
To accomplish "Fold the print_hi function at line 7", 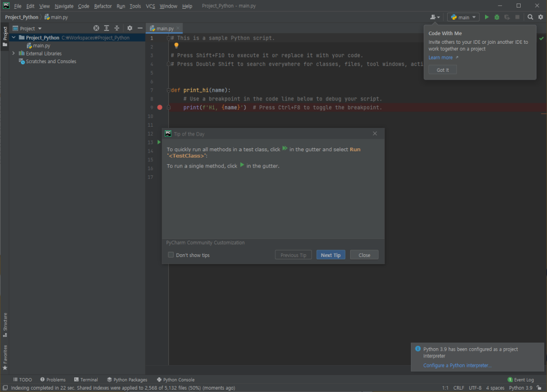I will coord(168,90).
